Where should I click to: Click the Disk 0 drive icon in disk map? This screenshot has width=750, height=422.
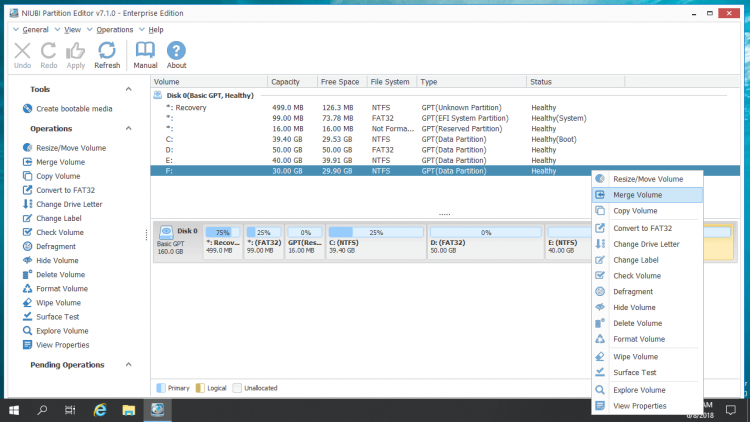(166, 232)
